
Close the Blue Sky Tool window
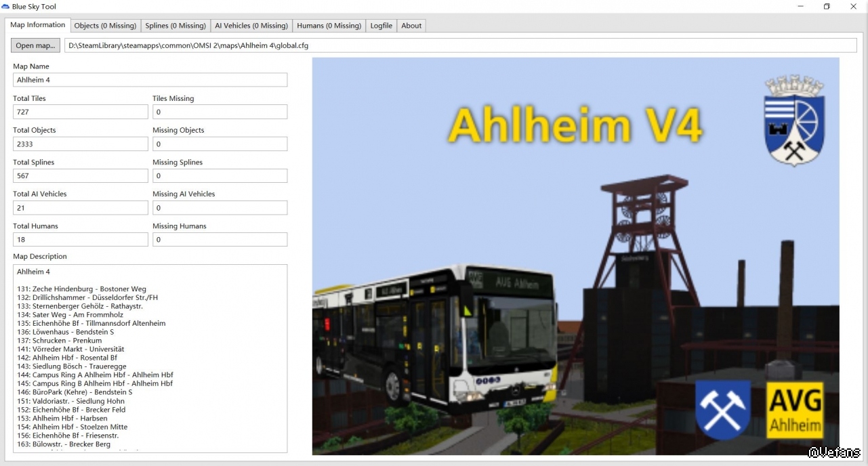853,7
